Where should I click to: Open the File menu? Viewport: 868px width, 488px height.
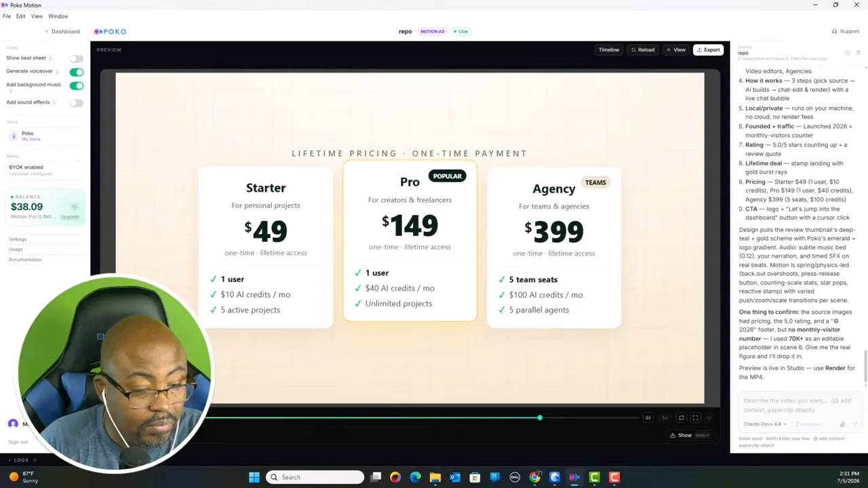coord(7,16)
